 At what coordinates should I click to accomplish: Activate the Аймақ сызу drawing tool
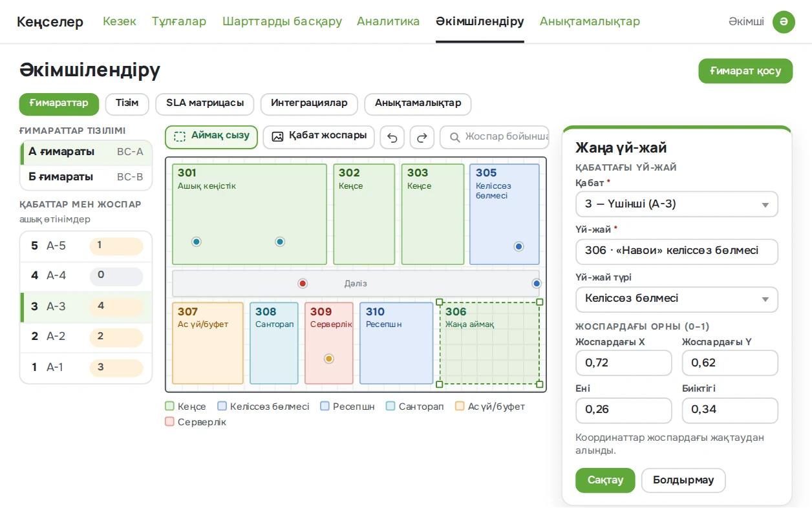[211, 137]
